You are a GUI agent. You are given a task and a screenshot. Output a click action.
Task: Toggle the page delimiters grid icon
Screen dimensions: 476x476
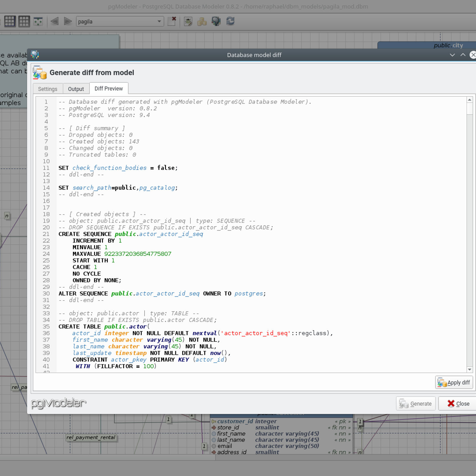(x=24, y=21)
